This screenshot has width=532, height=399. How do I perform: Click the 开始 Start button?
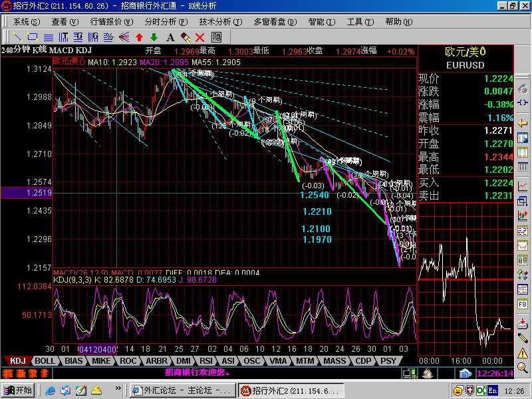[19, 390]
